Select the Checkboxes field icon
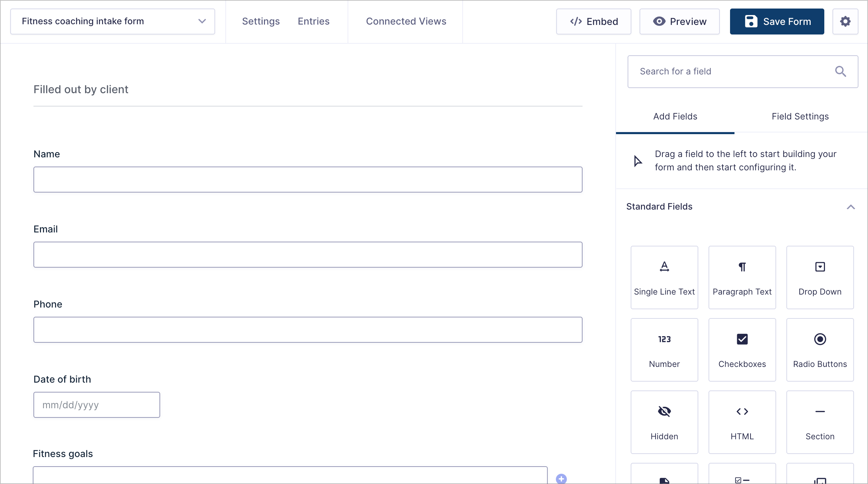Screen dimensions: 868x484 tap(742, 350)
